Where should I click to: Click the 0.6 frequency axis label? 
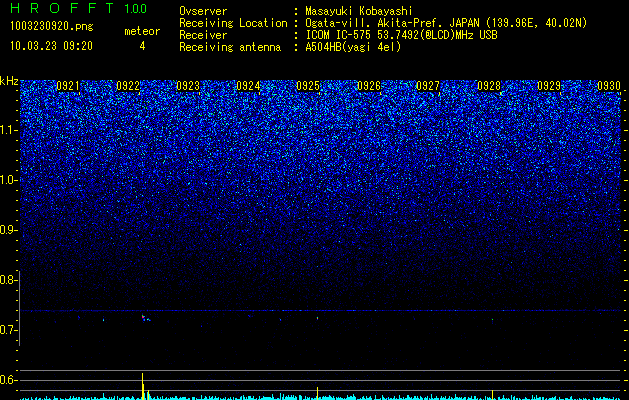8,380
